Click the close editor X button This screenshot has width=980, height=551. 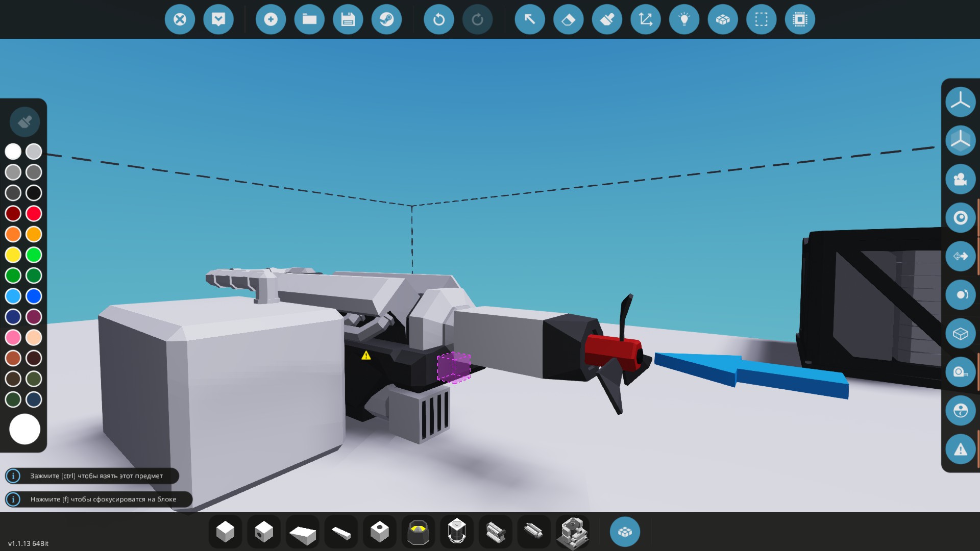180,19
